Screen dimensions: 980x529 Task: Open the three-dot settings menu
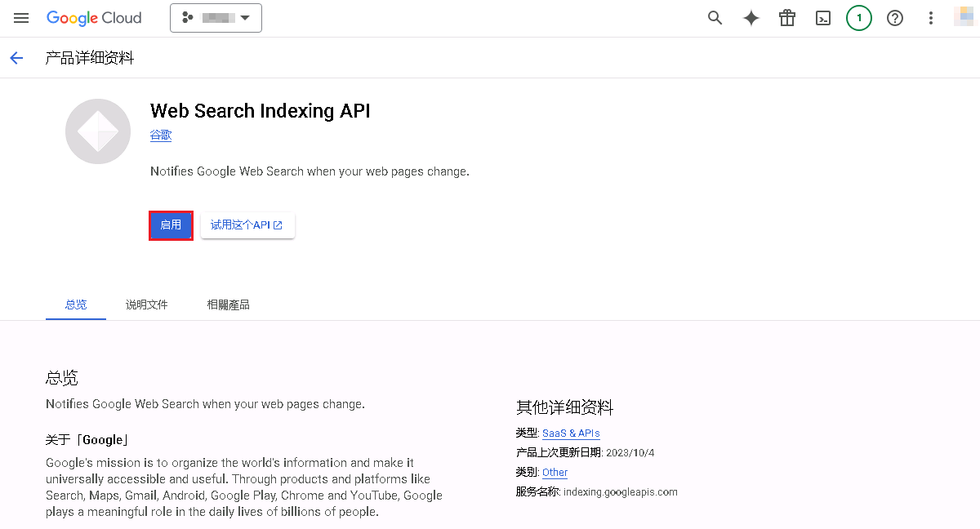coord(931,18)
